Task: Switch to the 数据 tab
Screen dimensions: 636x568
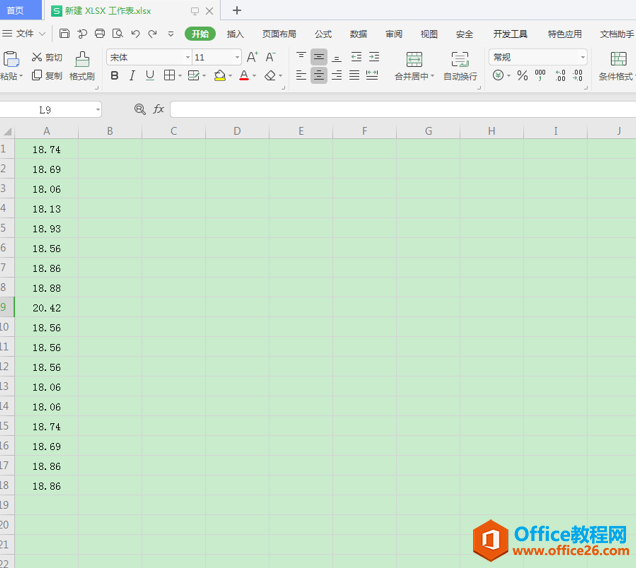Action: (359, 34)
